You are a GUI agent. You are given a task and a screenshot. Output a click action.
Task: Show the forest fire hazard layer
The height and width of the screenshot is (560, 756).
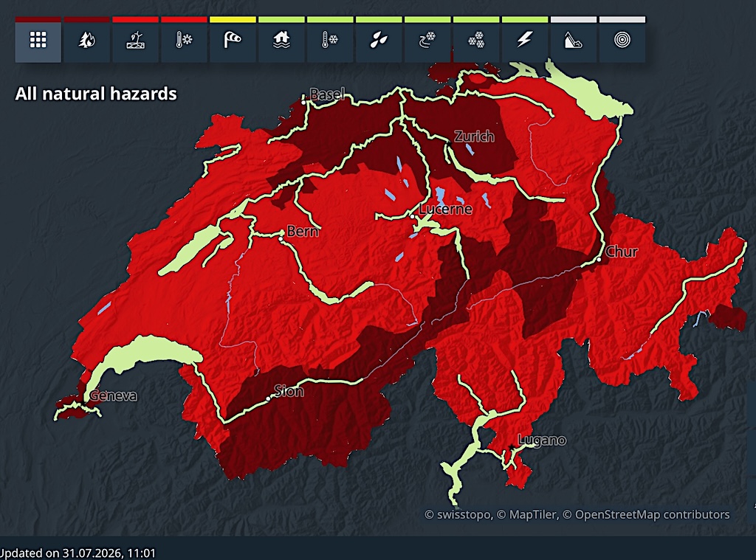tap(87, 40)
